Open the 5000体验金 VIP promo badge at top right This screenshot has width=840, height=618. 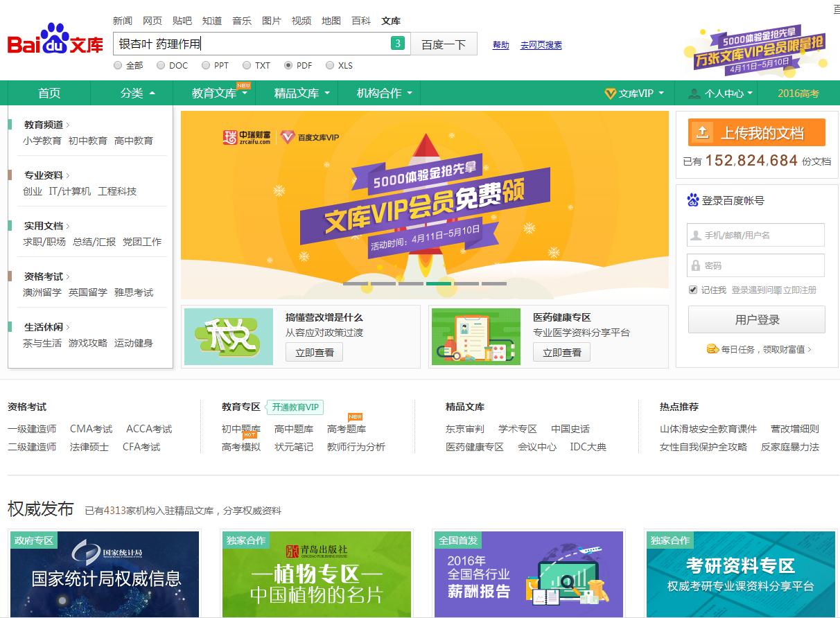click(754, 51)
